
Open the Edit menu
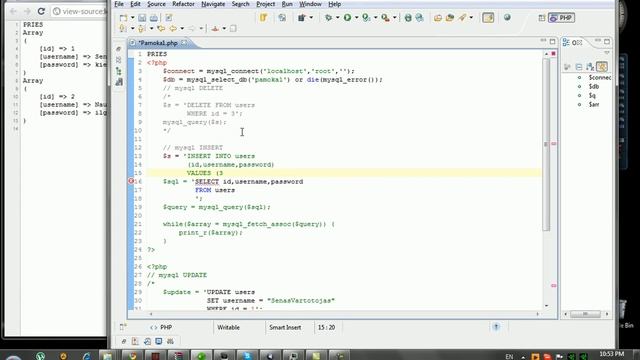pyautogui.click(x=135, y=4)
